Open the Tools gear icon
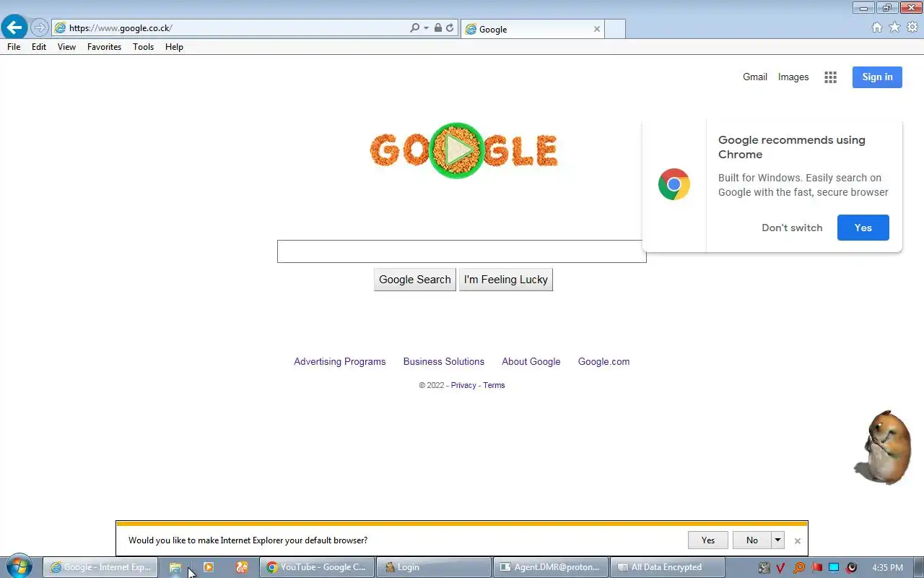 [912, 27]
